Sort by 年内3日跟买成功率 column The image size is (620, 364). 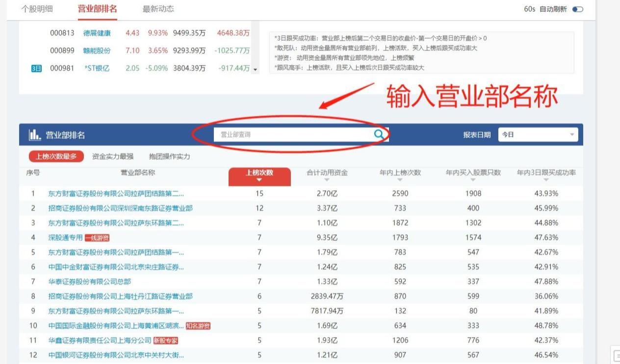[546, 175]
